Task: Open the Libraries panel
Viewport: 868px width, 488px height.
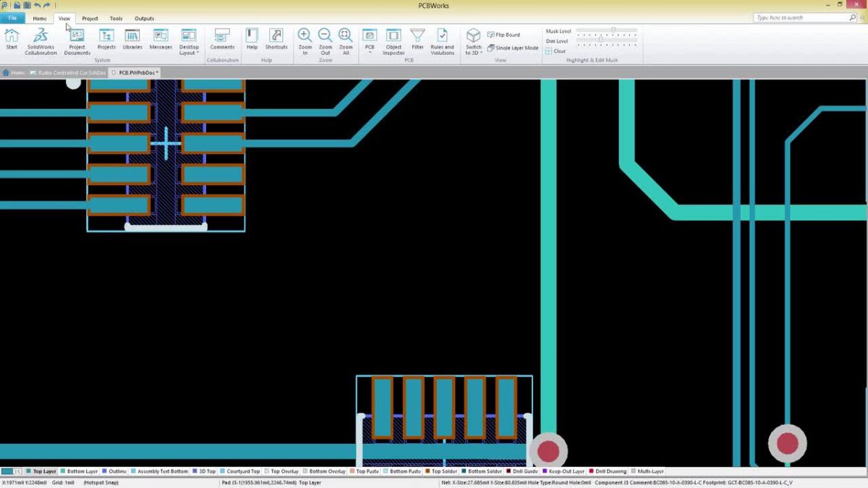Action: pos(131,40)
